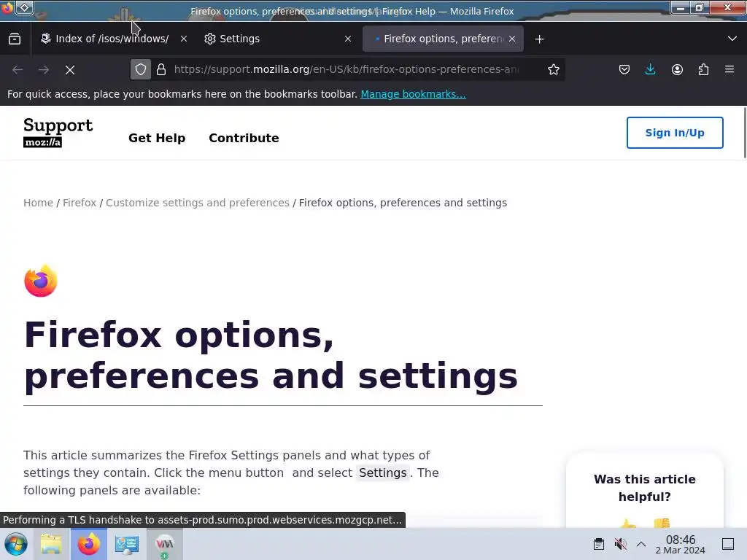The width and height of the screenshot is (747, 560).
Task: Open Customize settings and preferences breadcrumb
Action: click(197, 203)
